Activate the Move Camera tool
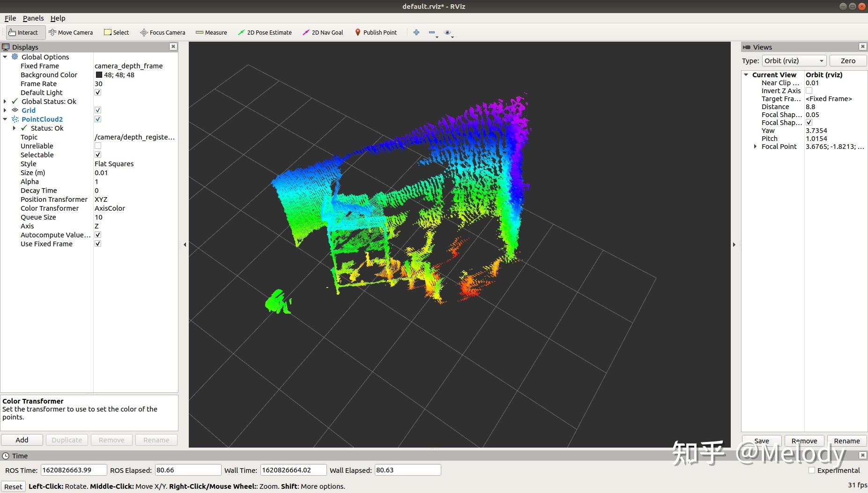 (x=71, y=32)
